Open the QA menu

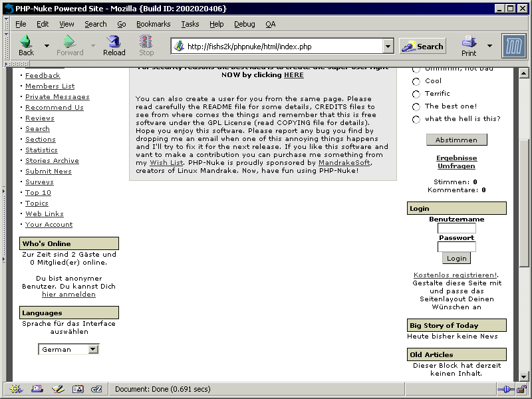271,24
